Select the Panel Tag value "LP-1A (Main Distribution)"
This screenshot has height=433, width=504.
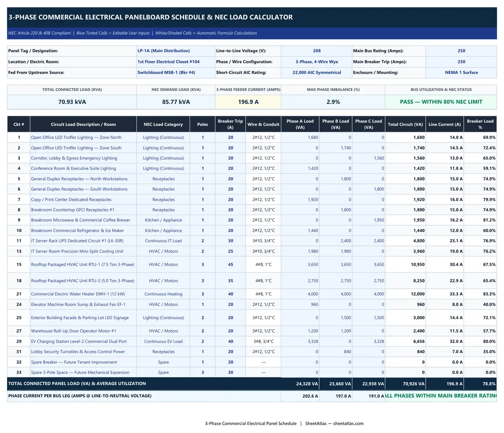tap(176, 51)
